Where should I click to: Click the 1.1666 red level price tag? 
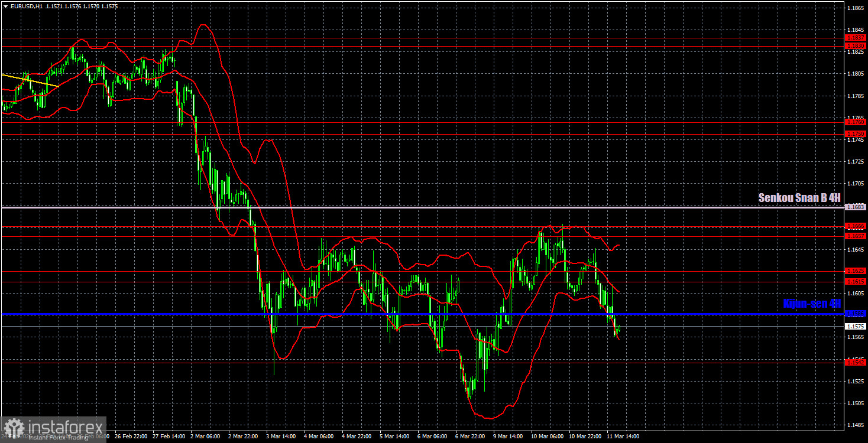click(856, 226)
